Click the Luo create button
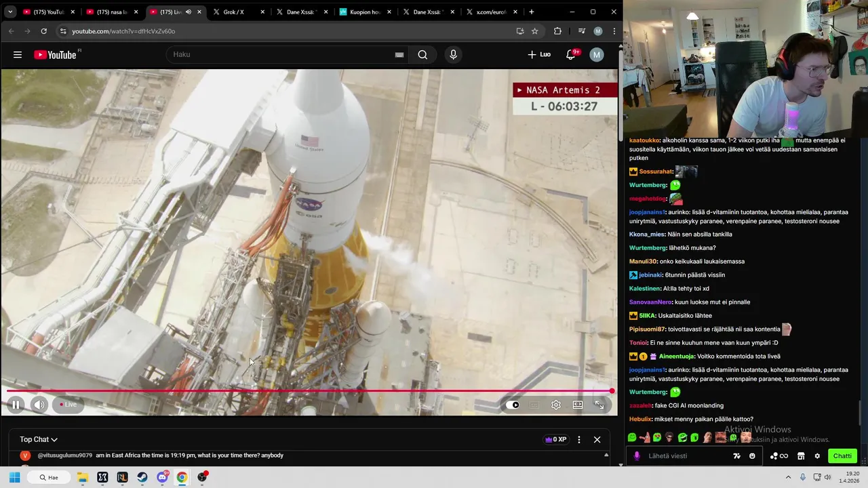The width and height of the screenshot is (868, 488). click(x=539, y=55)
